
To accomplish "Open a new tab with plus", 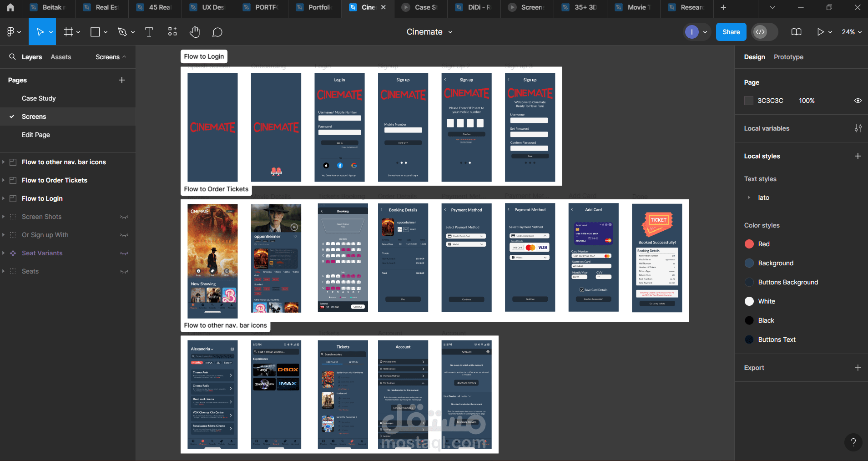I will tap(723, 7).
